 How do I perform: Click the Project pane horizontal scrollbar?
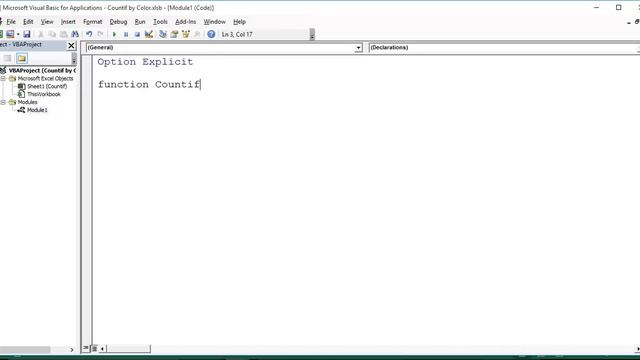(x=25, y=350)
